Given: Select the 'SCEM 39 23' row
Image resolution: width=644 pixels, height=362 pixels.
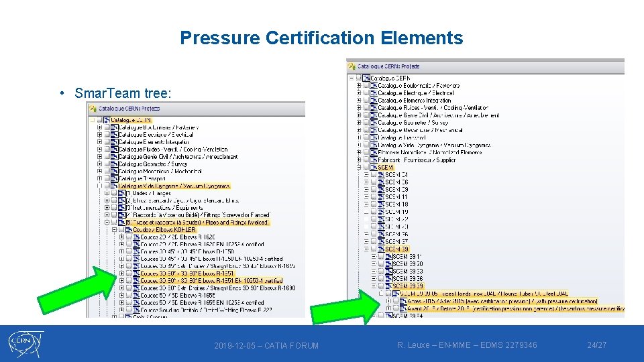Looking at the screenshot, I should 407,271.
